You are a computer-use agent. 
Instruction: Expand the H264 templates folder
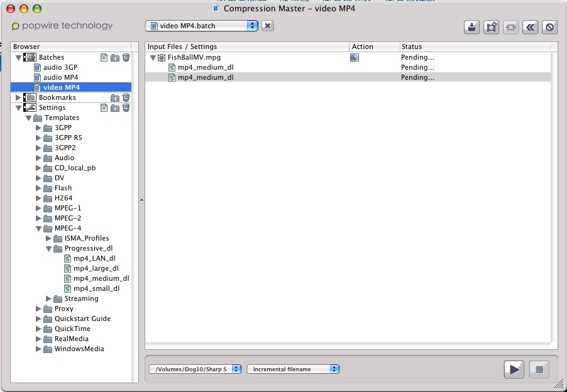pos(39,198)
